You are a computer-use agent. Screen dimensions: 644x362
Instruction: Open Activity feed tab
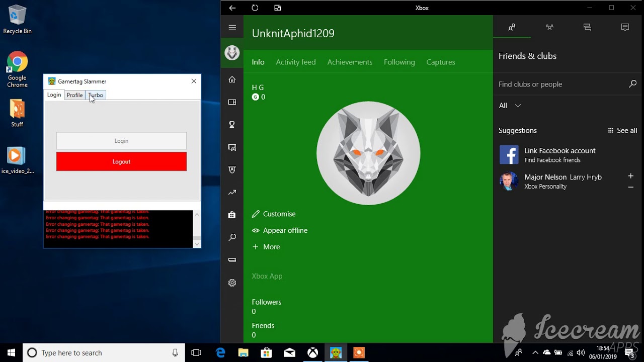click(296, 62)
